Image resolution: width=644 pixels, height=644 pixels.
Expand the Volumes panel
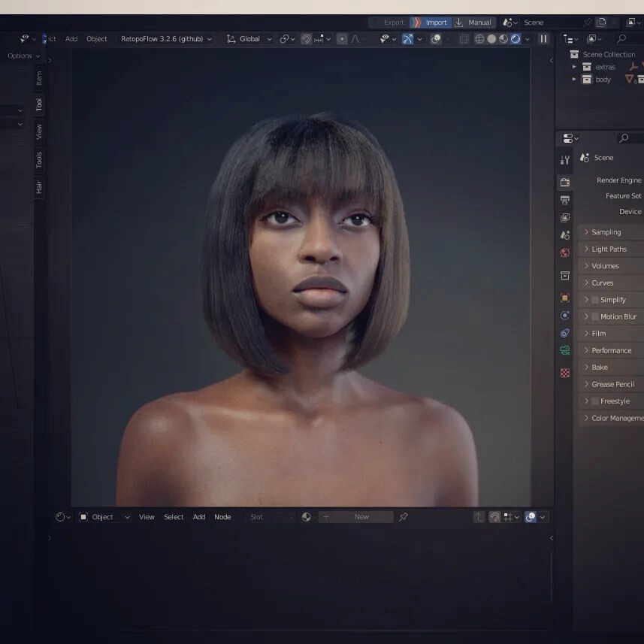coord(605,266)
